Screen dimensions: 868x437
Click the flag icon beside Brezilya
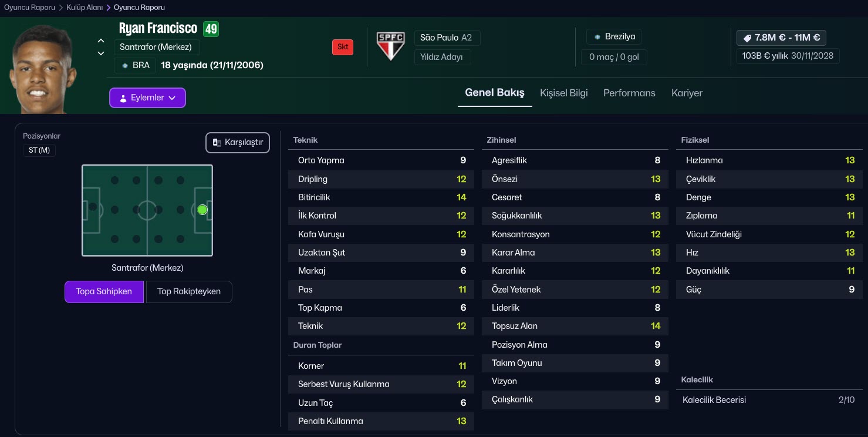[x=597, y=37]
